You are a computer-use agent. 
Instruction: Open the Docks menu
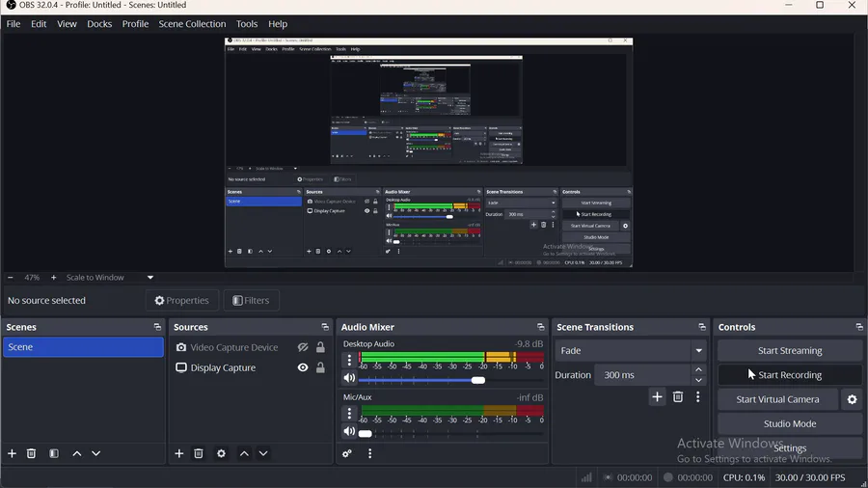point(99,24)
